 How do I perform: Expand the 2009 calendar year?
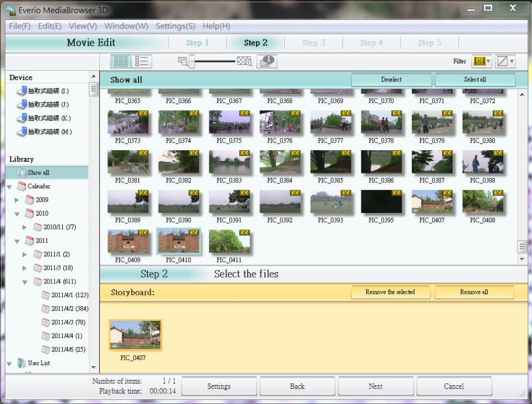[x=17, y=200]
